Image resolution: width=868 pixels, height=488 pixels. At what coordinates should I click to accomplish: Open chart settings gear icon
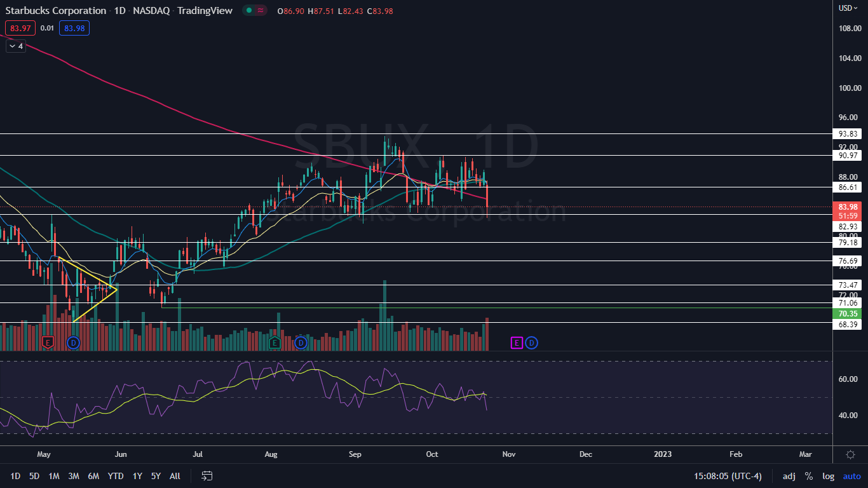(x=850, y=454)
